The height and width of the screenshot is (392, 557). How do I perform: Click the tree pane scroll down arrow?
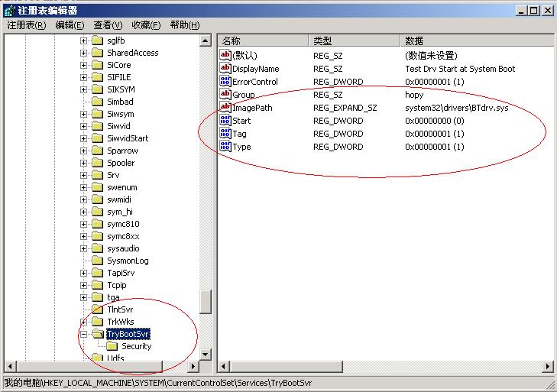tap(205, 355)
